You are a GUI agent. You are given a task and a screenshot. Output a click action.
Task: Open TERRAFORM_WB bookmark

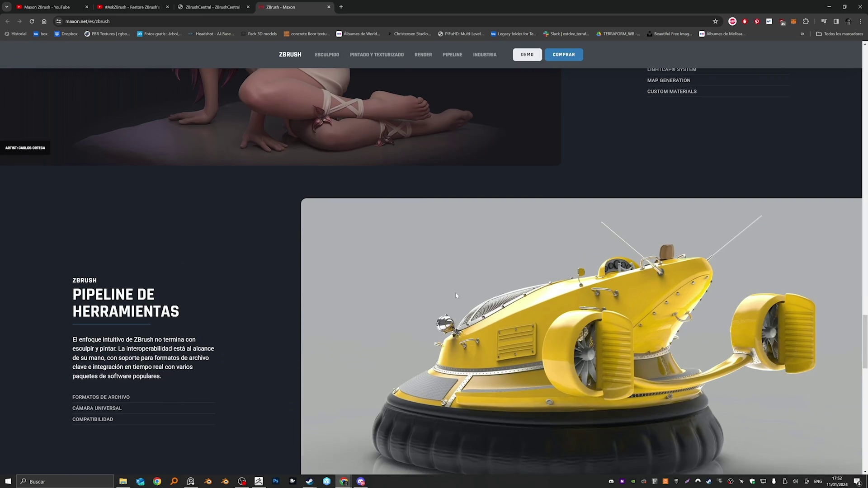618,34
